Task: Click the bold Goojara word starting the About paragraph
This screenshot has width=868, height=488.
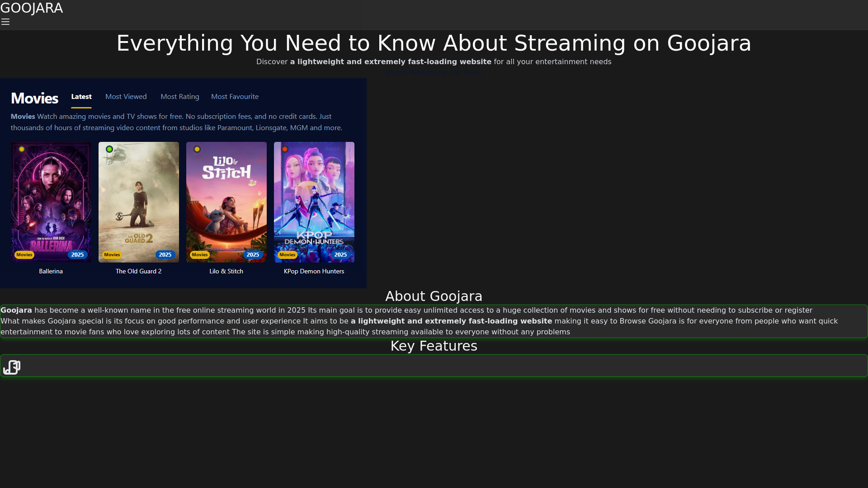Action: (x=16, y=310)
